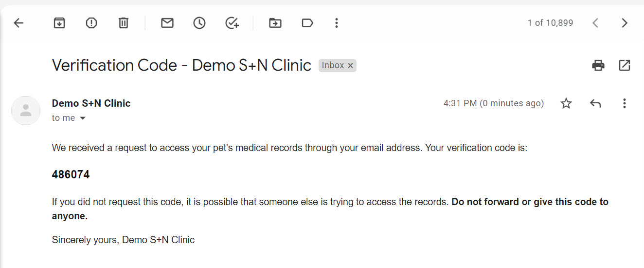Add the email to Tasks
Image resolution: width=644 pixels, height=268 pixels.
pos(232,23)
